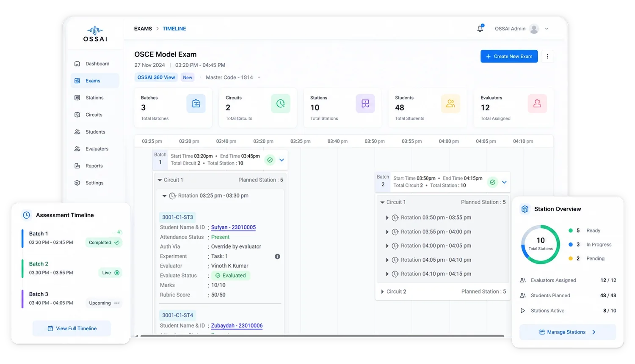Expand Rotation 04:10 pm - 04:15 pm
Screen dimensions: 635x364
point(387,274)
